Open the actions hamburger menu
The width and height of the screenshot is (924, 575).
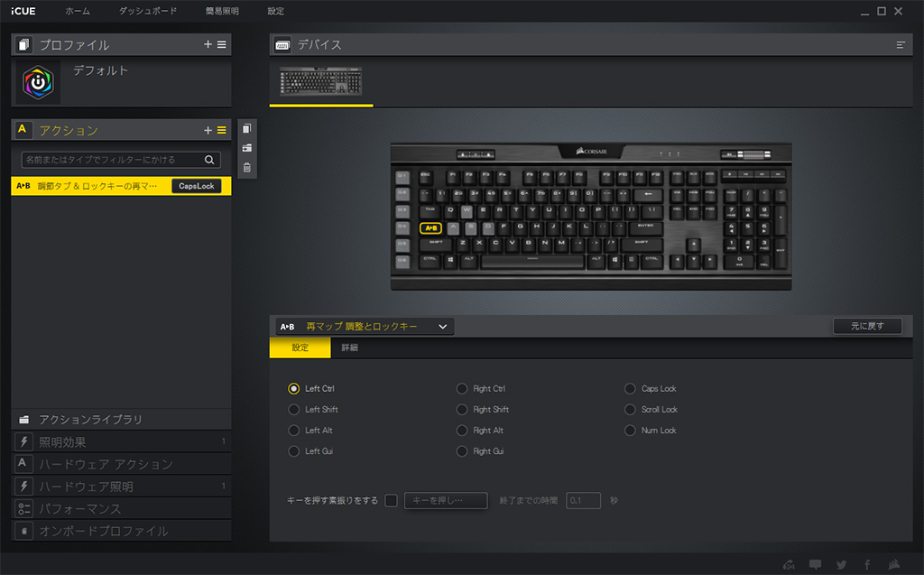[x=222, y=130]
